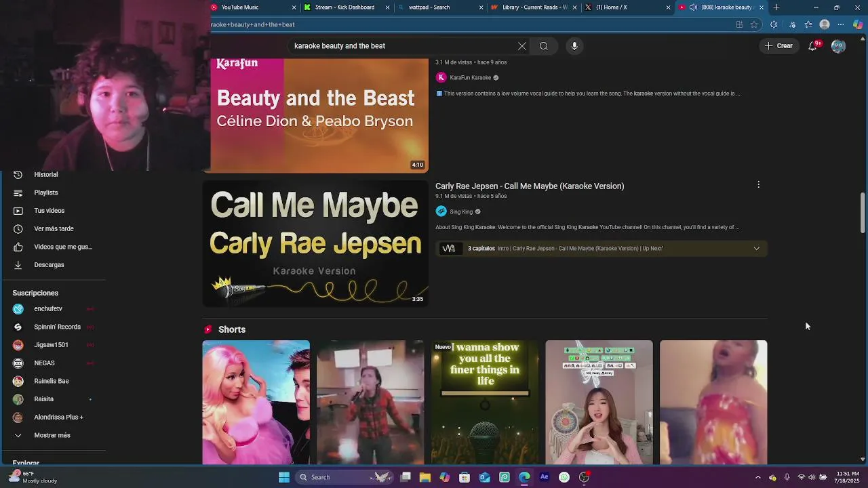Click the thumbs-up liked videos icon
868x488 pixels.
18,247
